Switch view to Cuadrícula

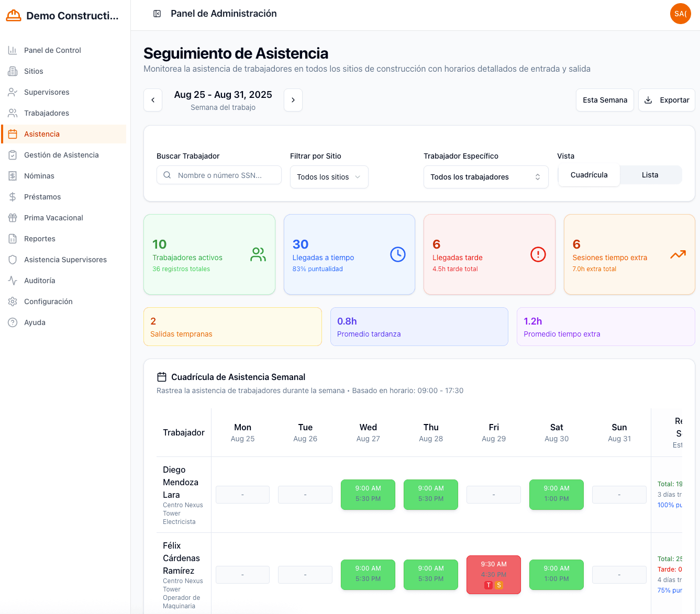(x=589, y=175)
